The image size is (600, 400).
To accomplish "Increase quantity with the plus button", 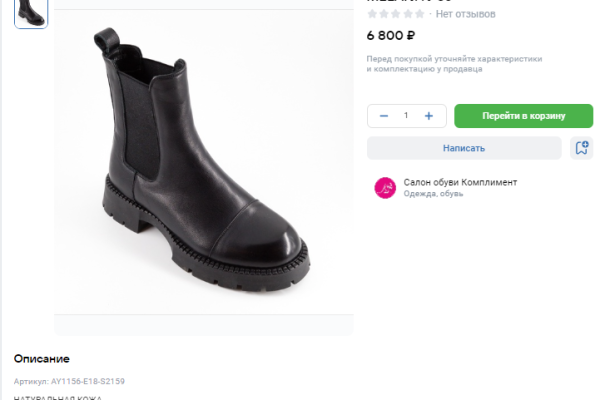I will tap(429, 116).
